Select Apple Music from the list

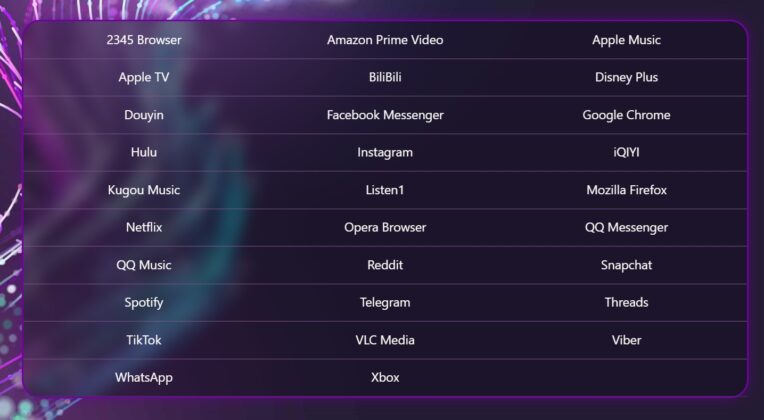tap(626, 40)
